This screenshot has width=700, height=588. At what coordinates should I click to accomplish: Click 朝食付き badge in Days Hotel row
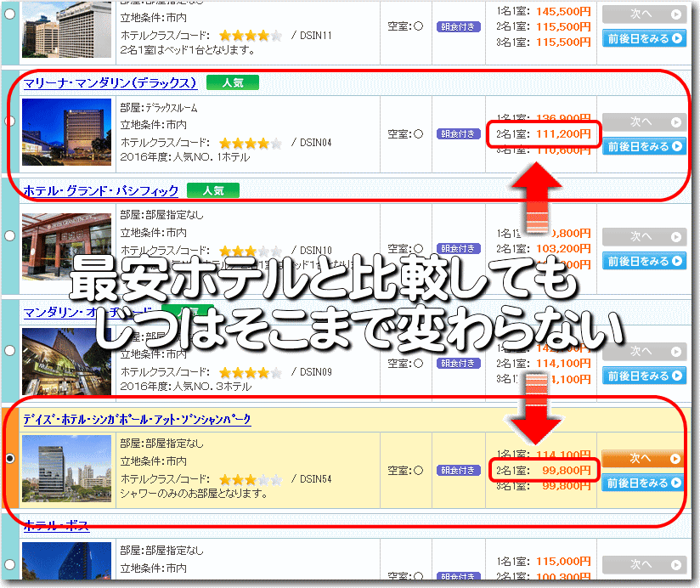[458, 471]
